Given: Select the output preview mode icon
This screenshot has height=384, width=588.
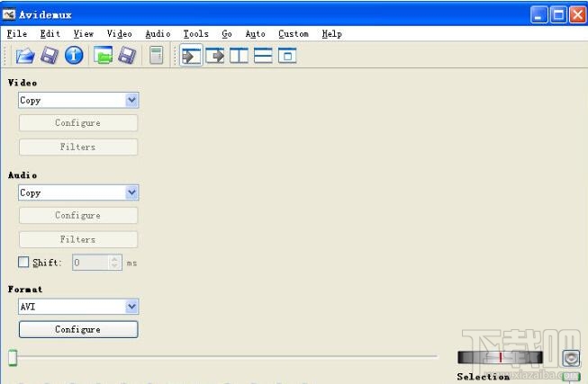Looking at the screenshot, I should tap(215, 56).
